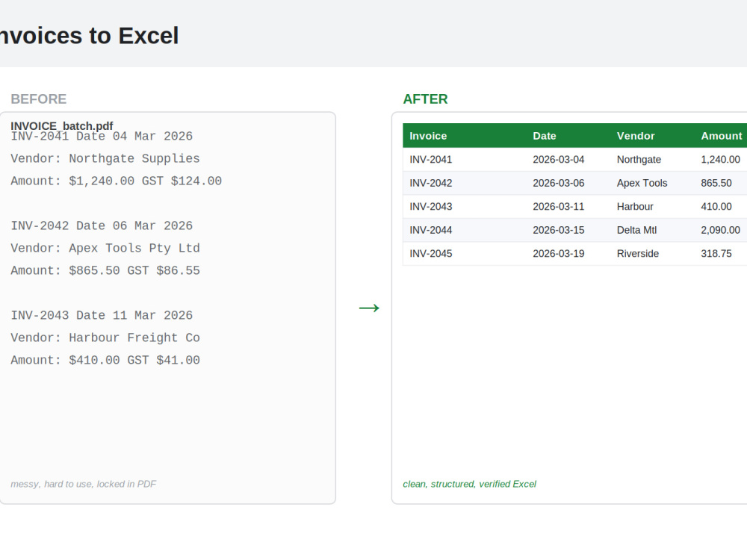Click the 'INV-2041 Date 04 Mar 2026' line
This screenshot has height=560, width=747.
(x=102, y=136)
